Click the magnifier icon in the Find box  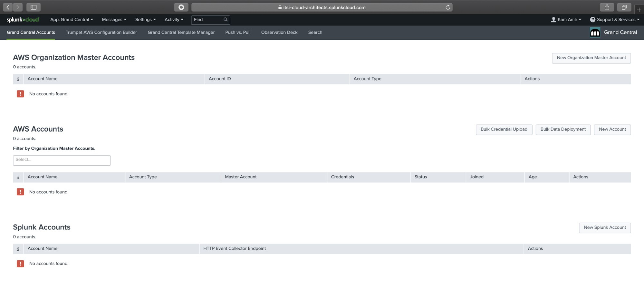[x=226, y=20]
